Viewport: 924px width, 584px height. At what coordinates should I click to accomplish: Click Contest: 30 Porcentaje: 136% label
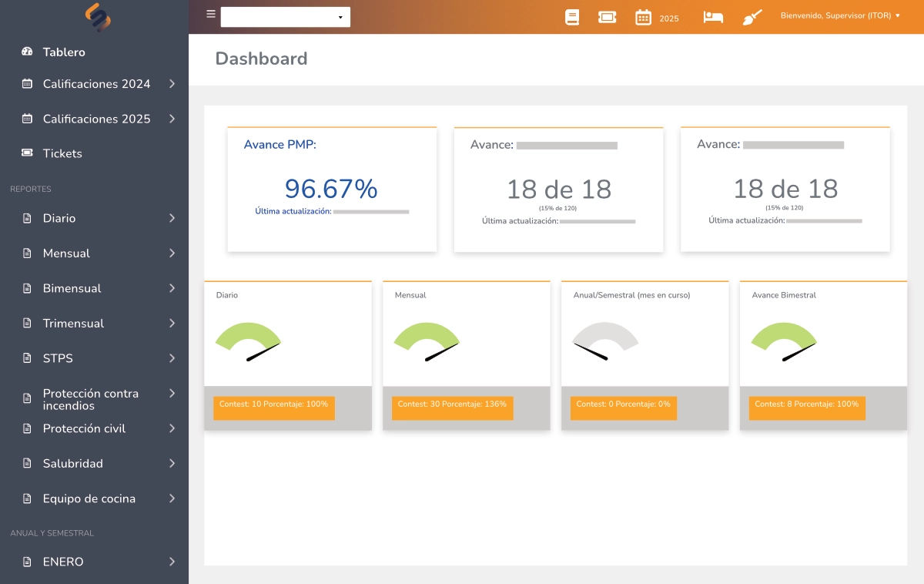(x=452, y=405)
